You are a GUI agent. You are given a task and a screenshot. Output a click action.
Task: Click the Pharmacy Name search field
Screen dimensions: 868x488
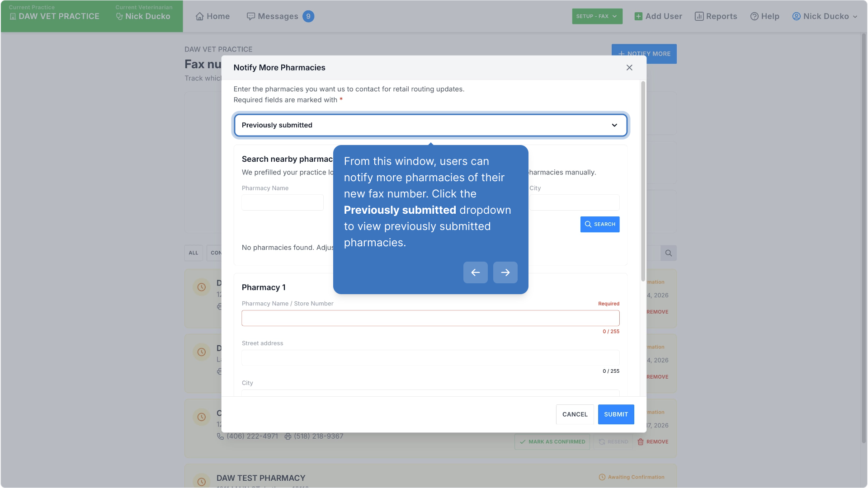click(283, 202)
